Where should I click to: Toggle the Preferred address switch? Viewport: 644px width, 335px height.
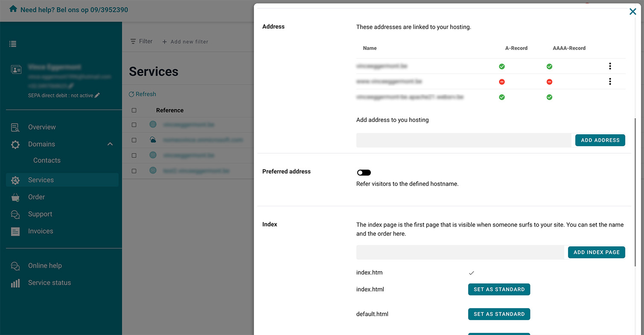[364, 173]
